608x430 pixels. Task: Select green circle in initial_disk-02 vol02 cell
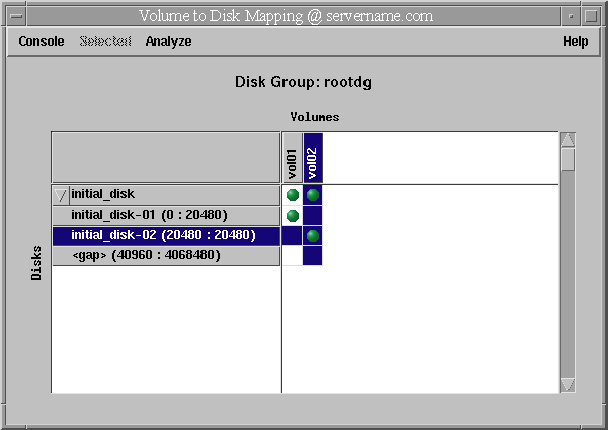pyautogui.click(x=313, y=236)
